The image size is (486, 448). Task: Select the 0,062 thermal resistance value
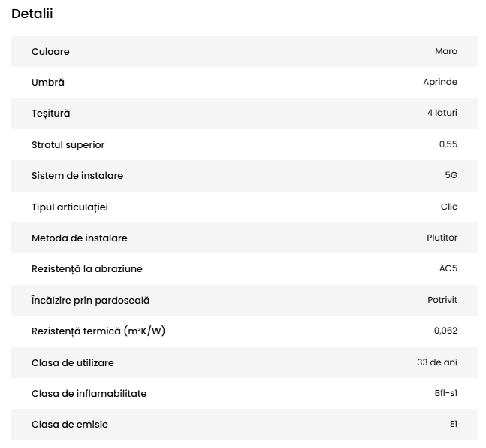click(445, 331)
